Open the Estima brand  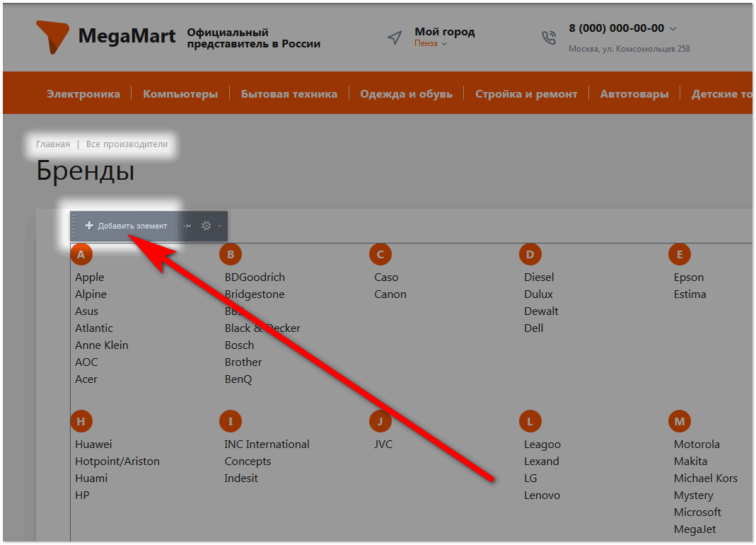click(690, 294)
